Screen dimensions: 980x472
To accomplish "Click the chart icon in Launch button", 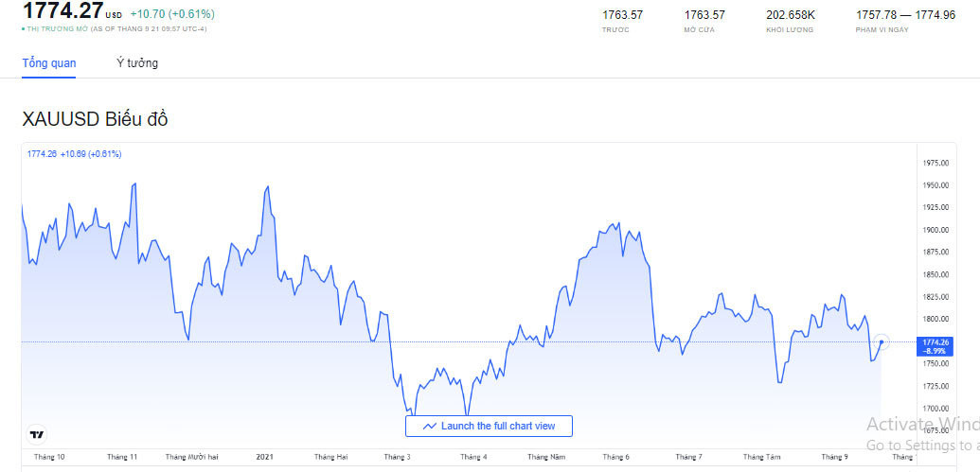I will 430,427.
